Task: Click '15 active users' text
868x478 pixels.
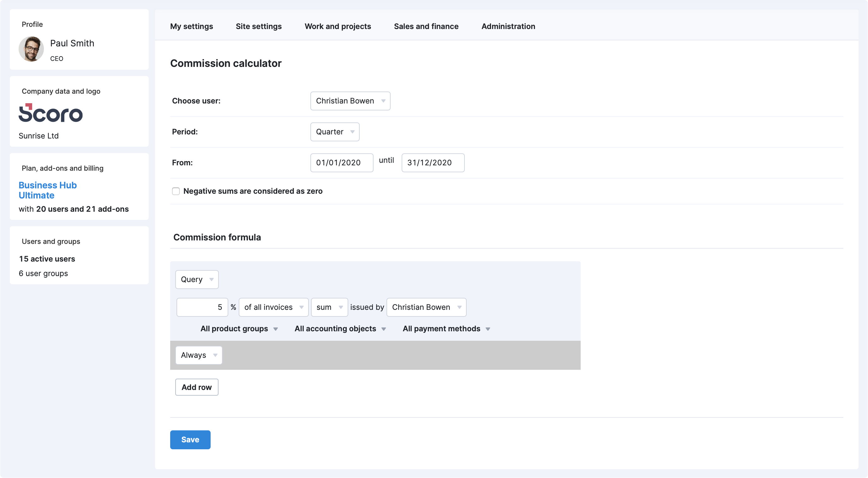Action: tap(47, 259)
